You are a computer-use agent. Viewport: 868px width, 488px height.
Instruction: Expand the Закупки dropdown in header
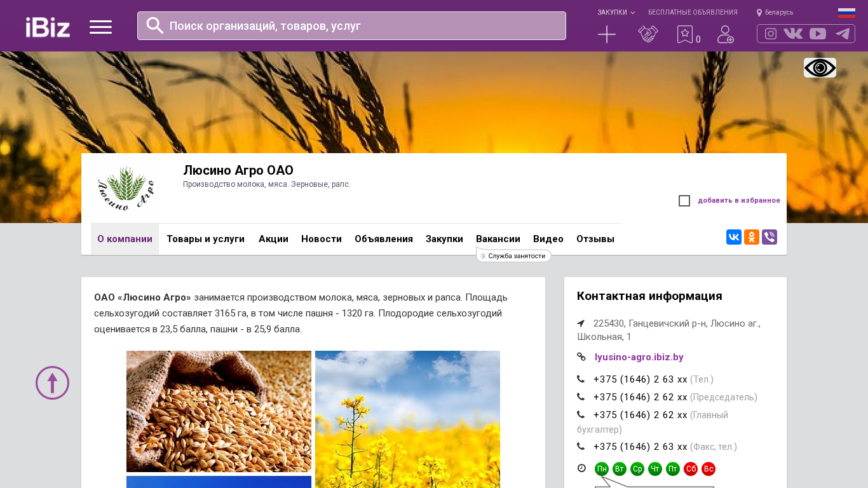click(616, 13)
